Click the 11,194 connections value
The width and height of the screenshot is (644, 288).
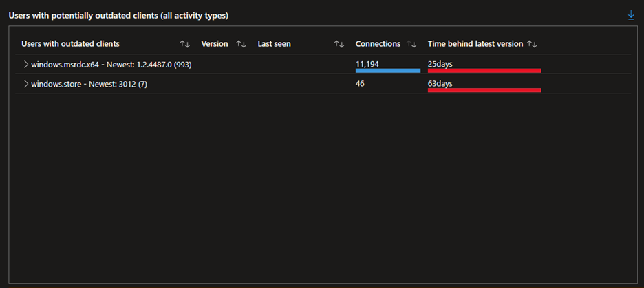pos(367,64)
